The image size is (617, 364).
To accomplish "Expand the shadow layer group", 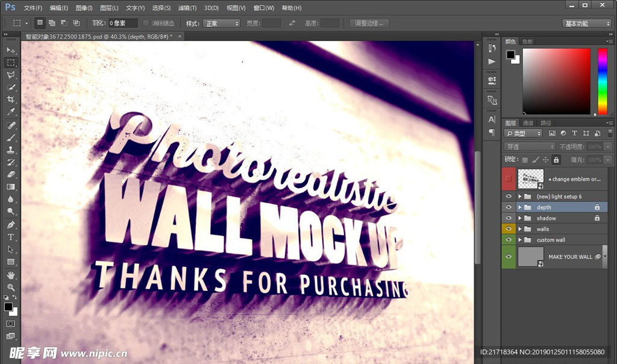I will (520, 218).
